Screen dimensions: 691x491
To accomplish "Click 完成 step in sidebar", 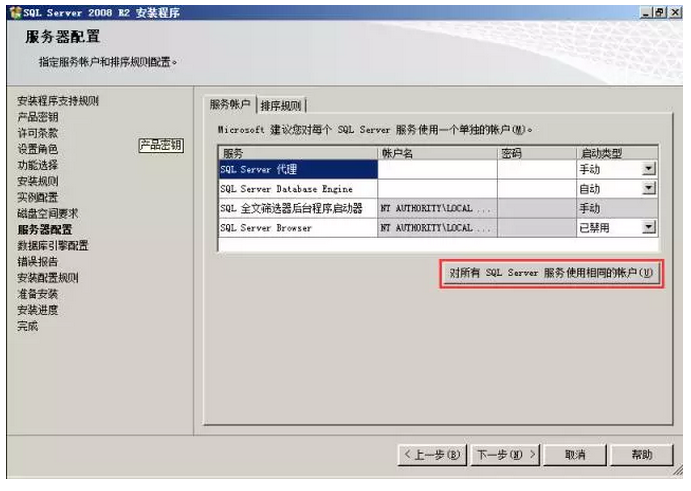I will click(27, 326).
